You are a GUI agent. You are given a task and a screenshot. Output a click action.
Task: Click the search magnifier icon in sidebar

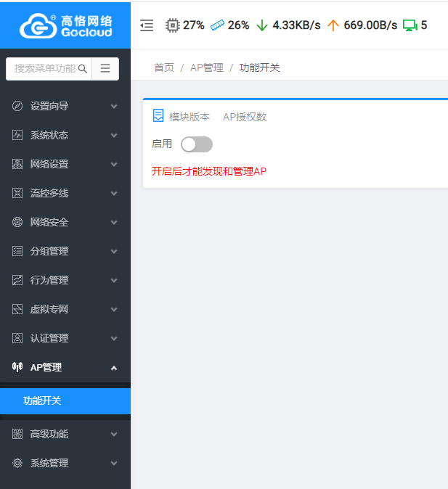[x=83, y=69]
